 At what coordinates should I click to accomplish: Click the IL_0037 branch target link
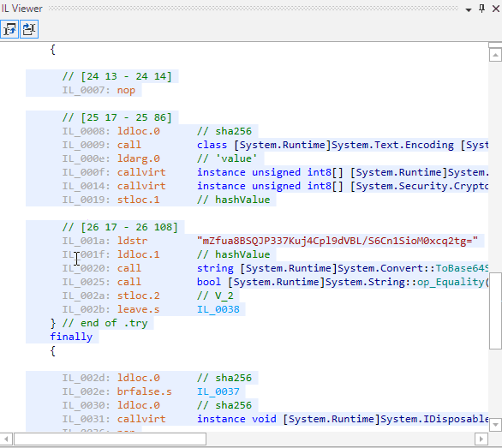[x=218, y=391]
